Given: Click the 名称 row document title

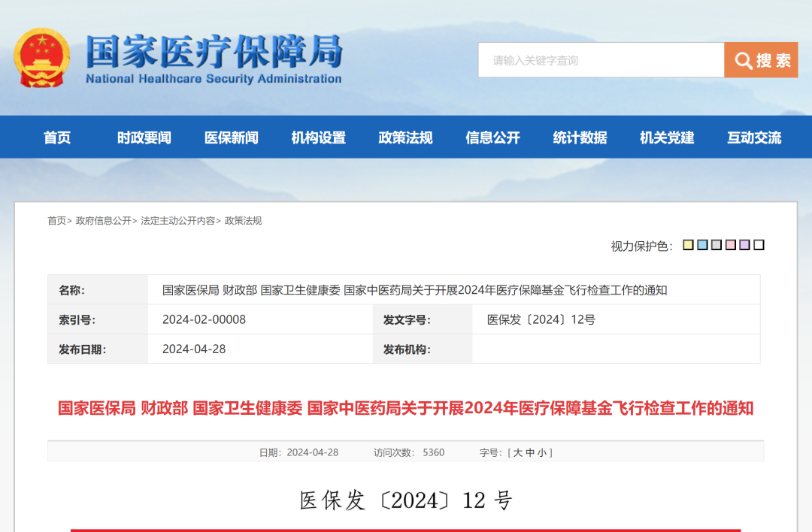Looking at the screenshot, I should click(x=414, y=290).
